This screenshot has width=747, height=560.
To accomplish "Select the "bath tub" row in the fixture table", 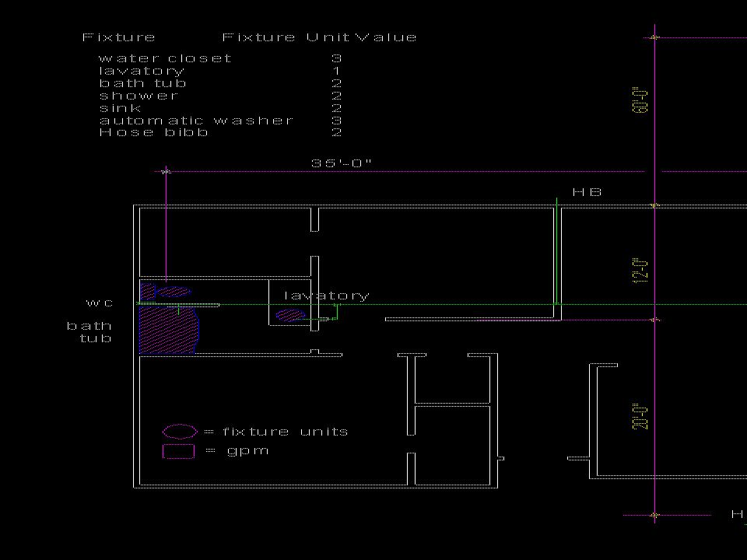I will pos(142,83).
